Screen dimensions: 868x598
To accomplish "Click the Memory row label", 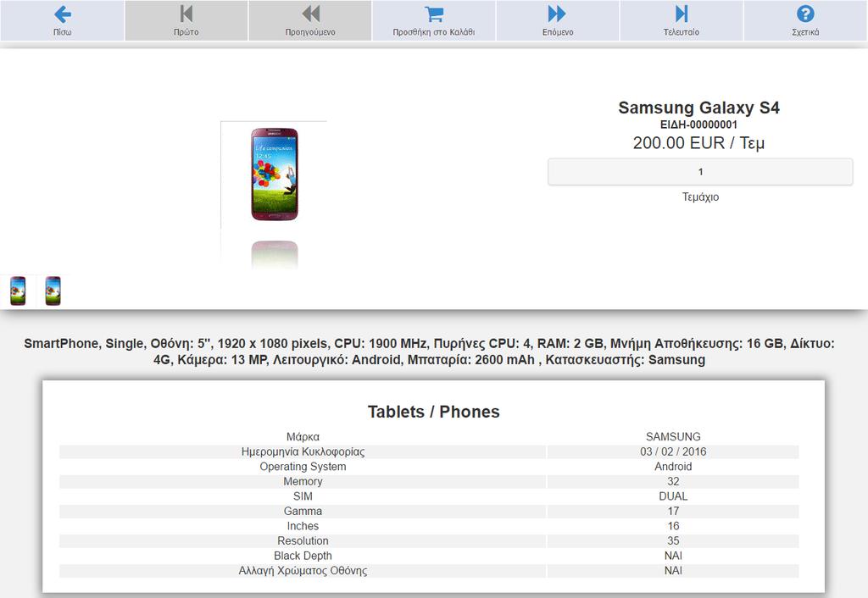I will tap(303, 482).
